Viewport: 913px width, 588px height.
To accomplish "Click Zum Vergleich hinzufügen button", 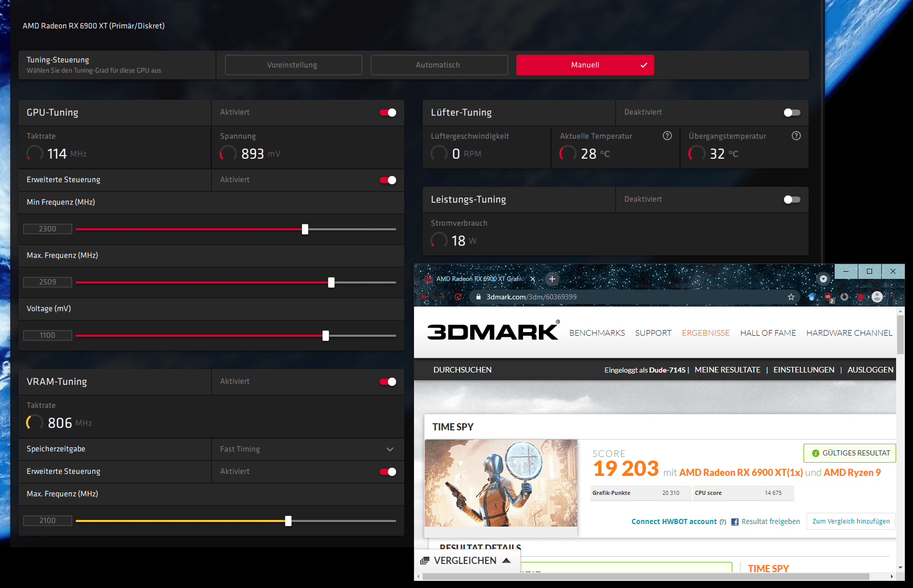I will pos(851,521).
